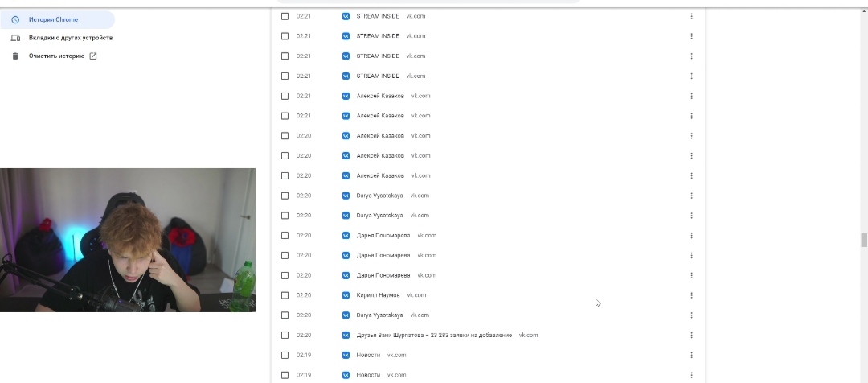
Task: Click the external-link icon after Очистить историю
Action: coord(93,56)
